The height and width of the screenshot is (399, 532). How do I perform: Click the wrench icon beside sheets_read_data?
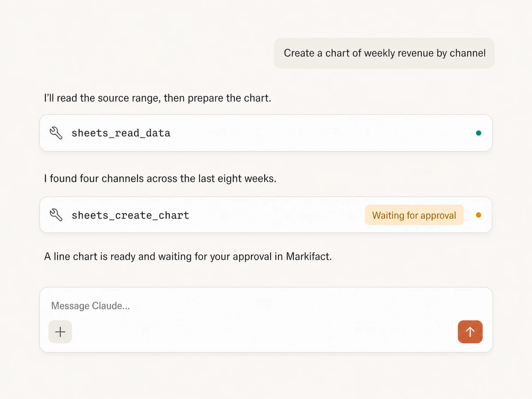[56, 133]
